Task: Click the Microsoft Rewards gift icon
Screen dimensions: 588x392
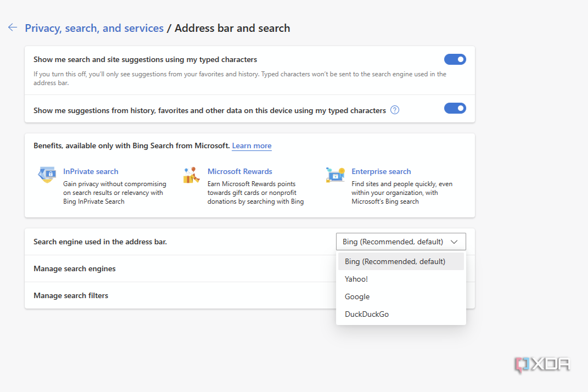Action: click(x=191, y=175)
